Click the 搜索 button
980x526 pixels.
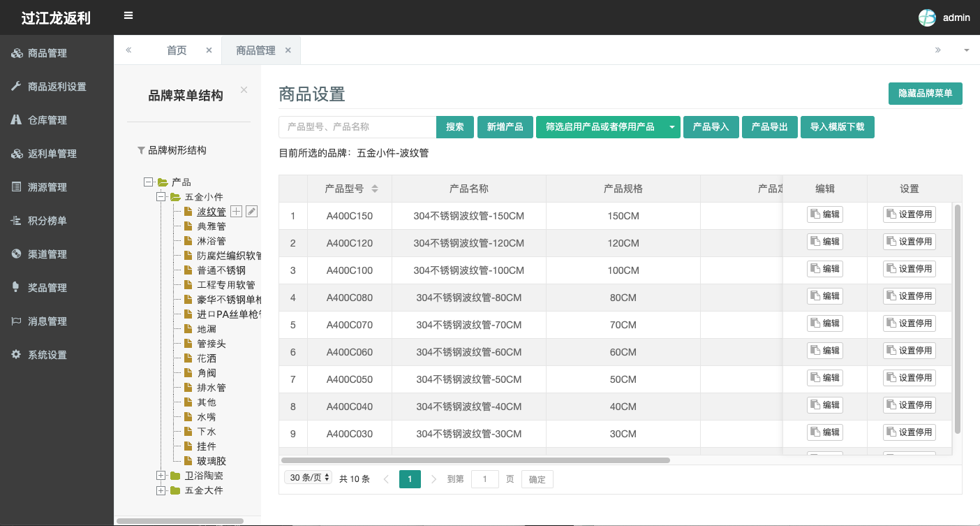455,127
